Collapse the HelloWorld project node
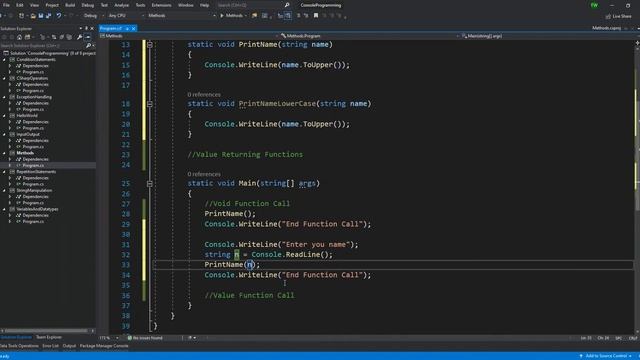The image size is (640, 360). coord(4,116)
